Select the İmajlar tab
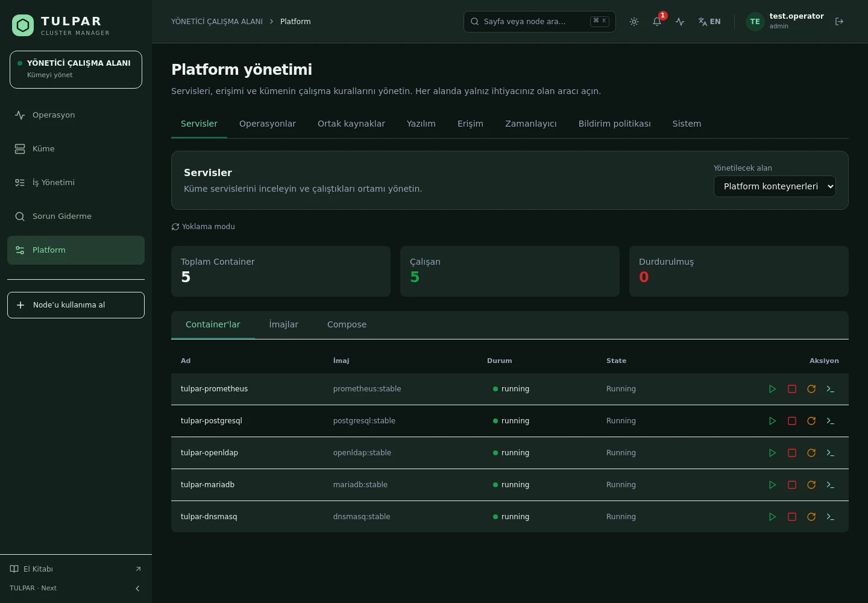 point(284,324)
